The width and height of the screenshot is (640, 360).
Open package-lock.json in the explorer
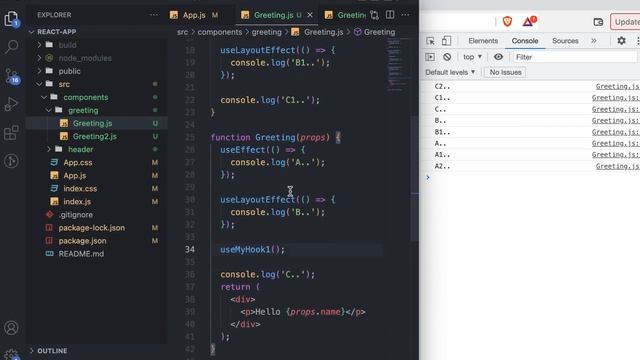pos(91,228)
